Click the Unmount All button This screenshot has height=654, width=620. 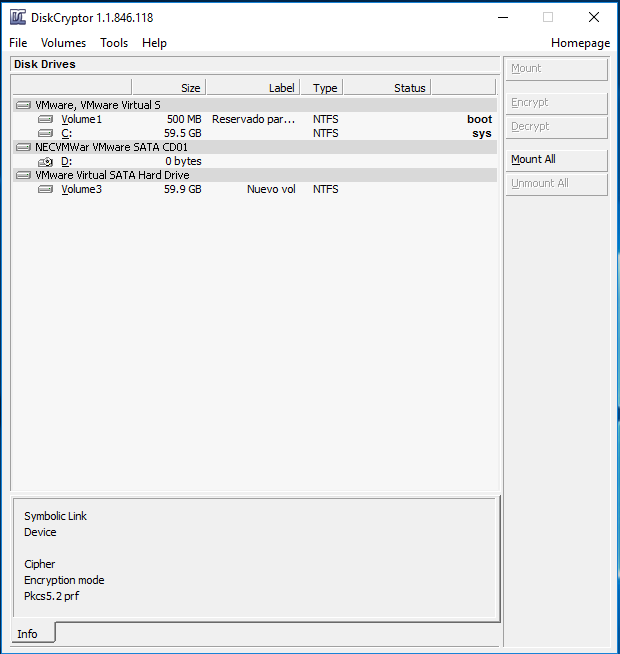click(557, 184)
